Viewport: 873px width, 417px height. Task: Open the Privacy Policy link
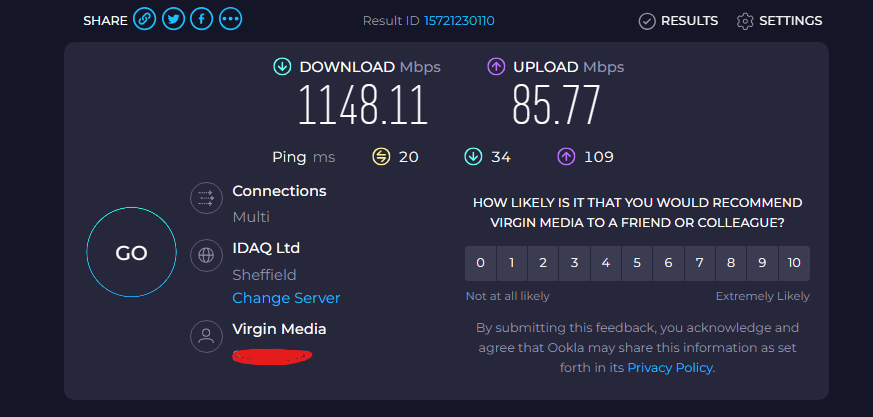click(x=670, y=367)
